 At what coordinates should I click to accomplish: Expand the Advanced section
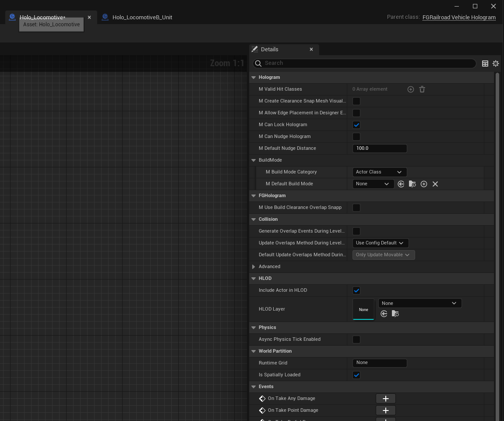[254, 267]
